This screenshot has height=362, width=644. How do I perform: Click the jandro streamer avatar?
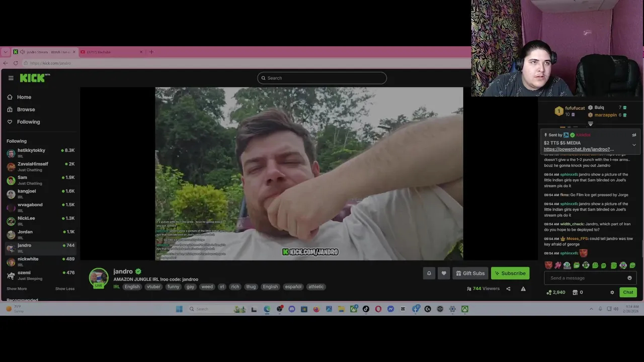point(99,278)
